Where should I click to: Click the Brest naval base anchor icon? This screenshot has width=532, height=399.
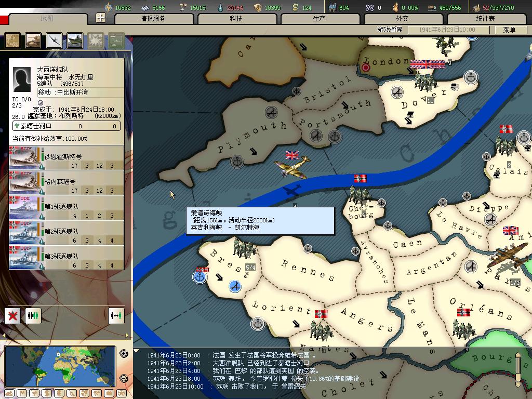(200, 277)
